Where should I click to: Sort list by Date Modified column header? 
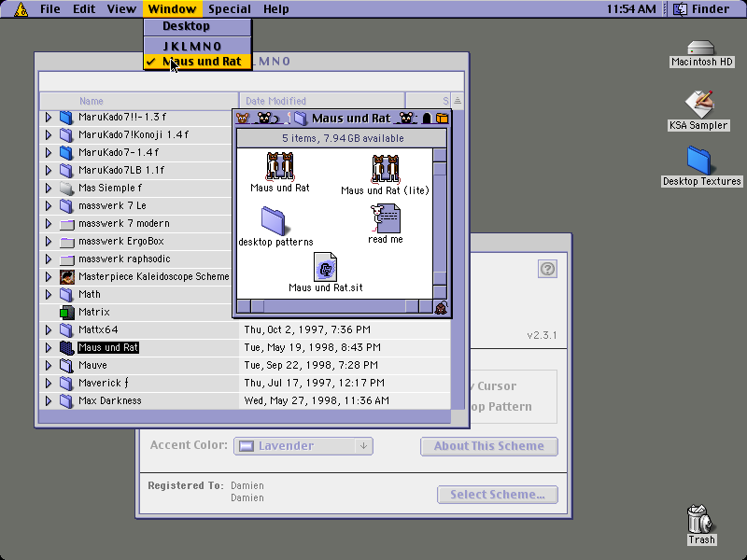coord(322,101)
